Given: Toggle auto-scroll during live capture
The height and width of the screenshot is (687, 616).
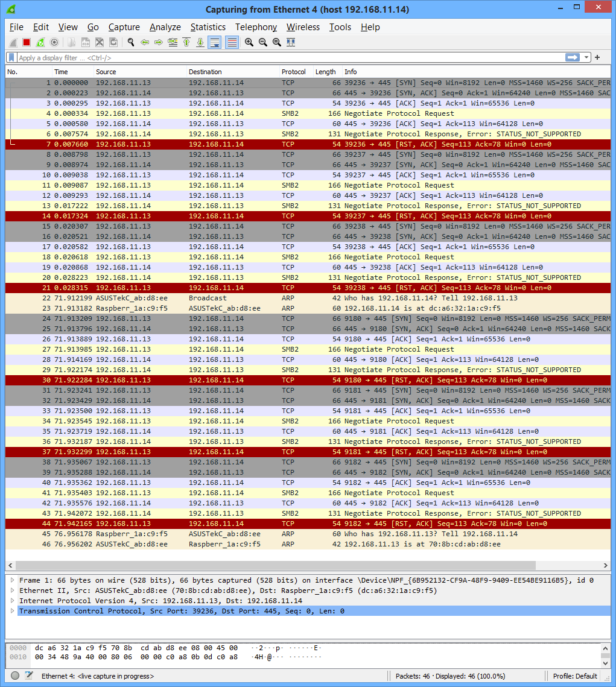Looking at the screenshot, I should (214, 42).
